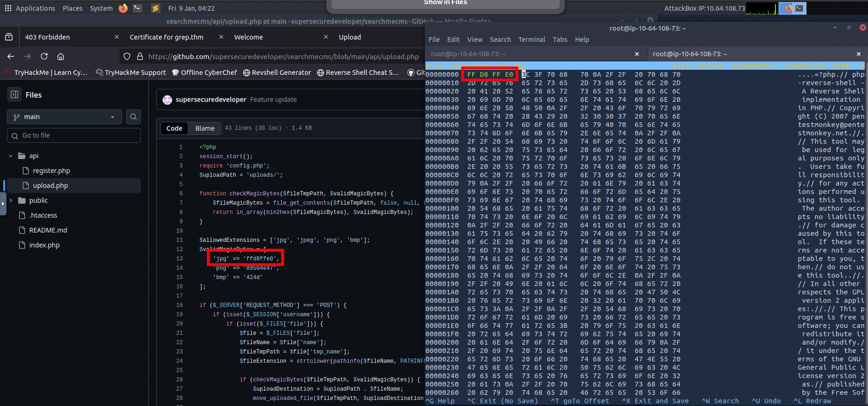Image resolution: width=868 pixels, height=406 pixels.
Task: Click the Go to file search field
Action: click(74, 135)
